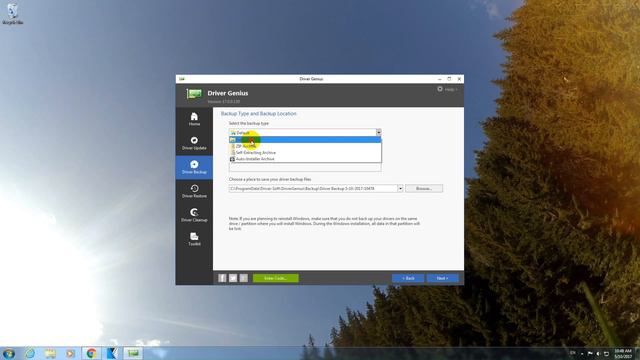Click the green Enter Code button
This screenshot has width=640, height=360.
pos(276,278)
